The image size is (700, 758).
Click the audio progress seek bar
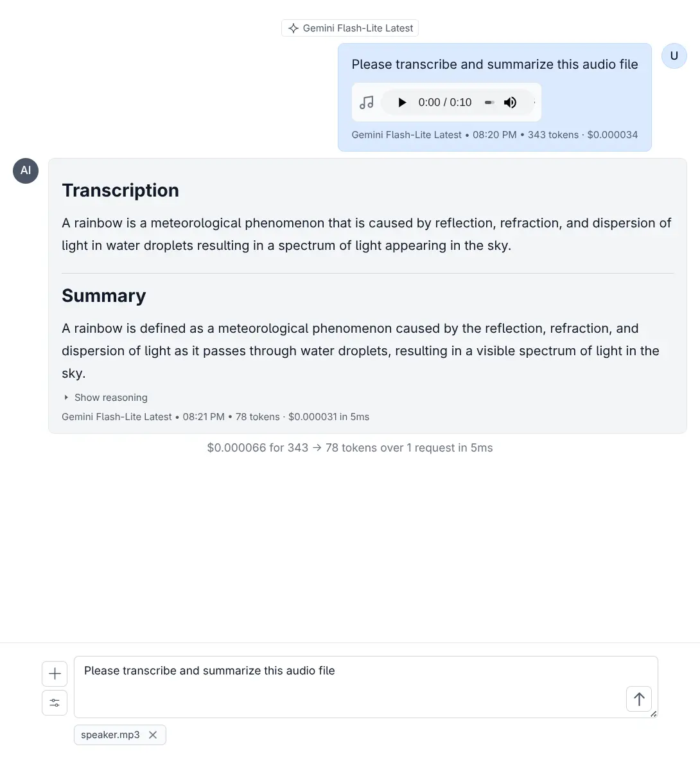[x=489, y=102]
